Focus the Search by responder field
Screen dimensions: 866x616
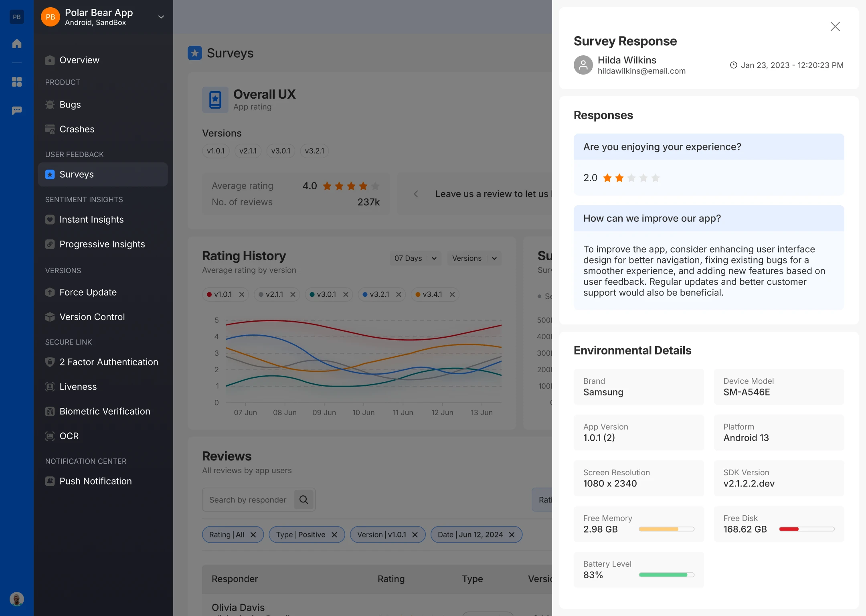click(249, 500)
